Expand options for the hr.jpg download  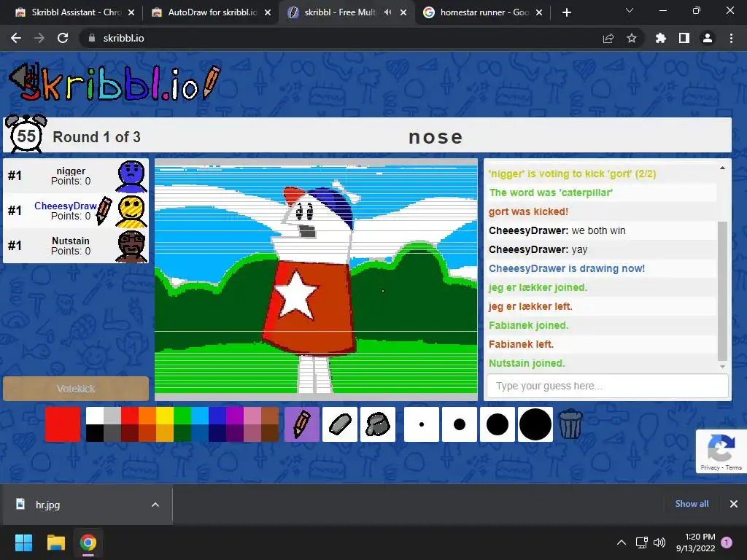pos(155,505)
